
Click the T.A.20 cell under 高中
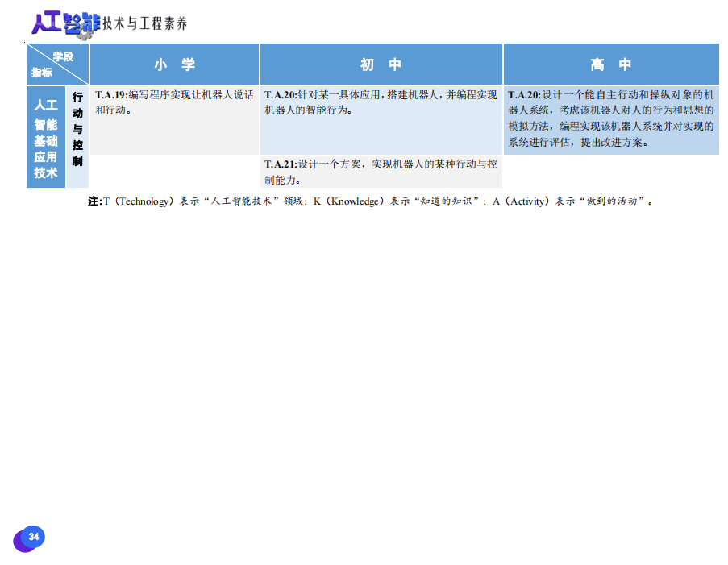click(611, 118)
